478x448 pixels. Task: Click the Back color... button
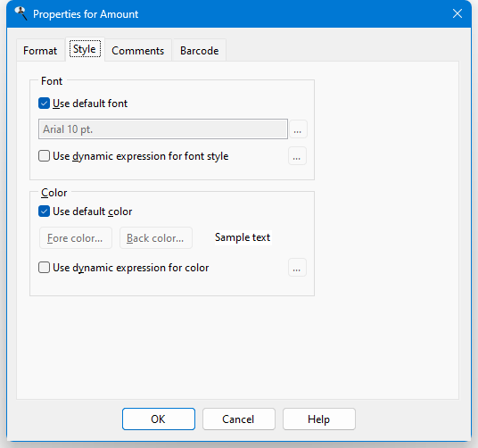[156, 238]
